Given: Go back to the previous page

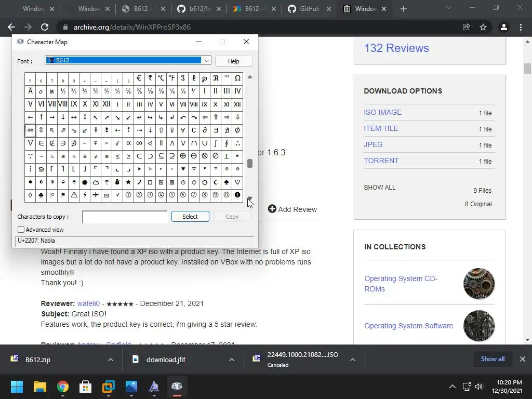Looking at the screenshot, I should pos(11,27).
